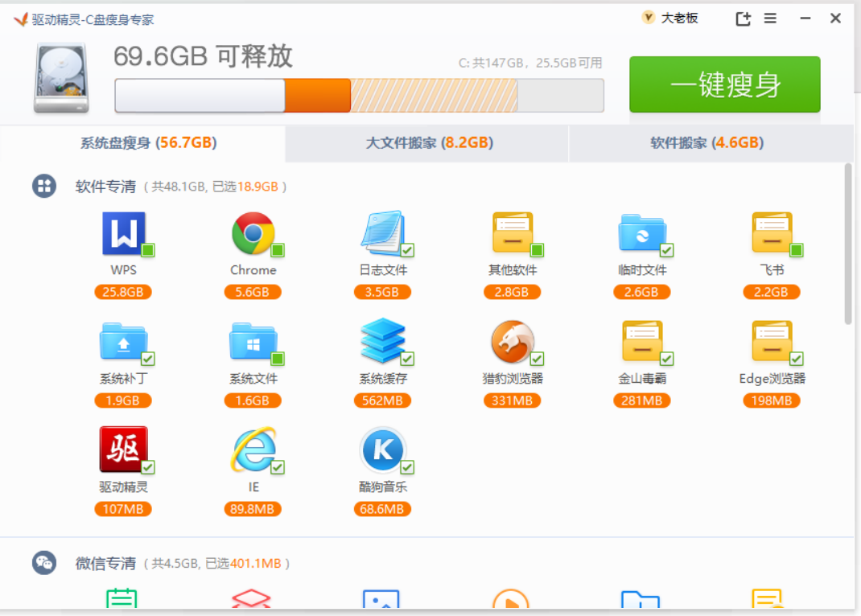This screenshot has width=861, height=616.
Task: Expand the 微信专清 section
Action: click(105, 563)
